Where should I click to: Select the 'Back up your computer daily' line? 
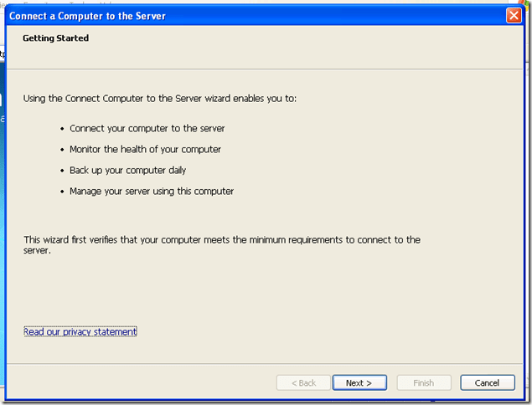click(x=127, y=170)
